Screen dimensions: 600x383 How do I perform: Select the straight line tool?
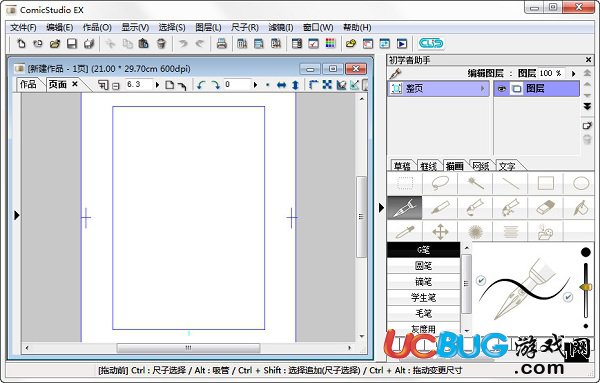point(510,183)
